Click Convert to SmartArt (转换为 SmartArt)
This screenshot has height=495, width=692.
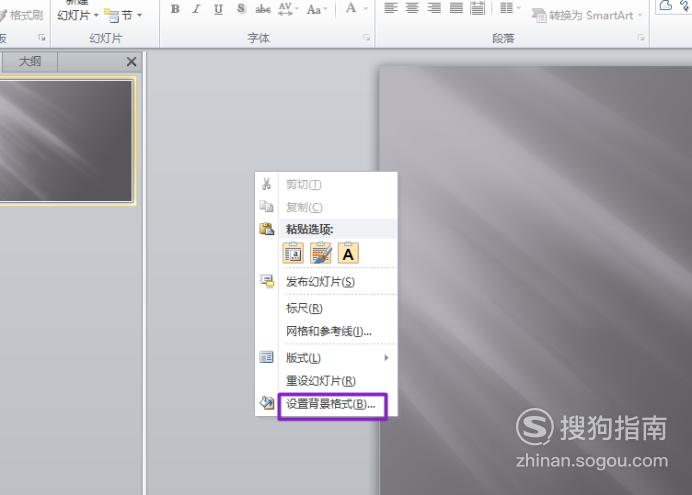(x=587, y=15)
